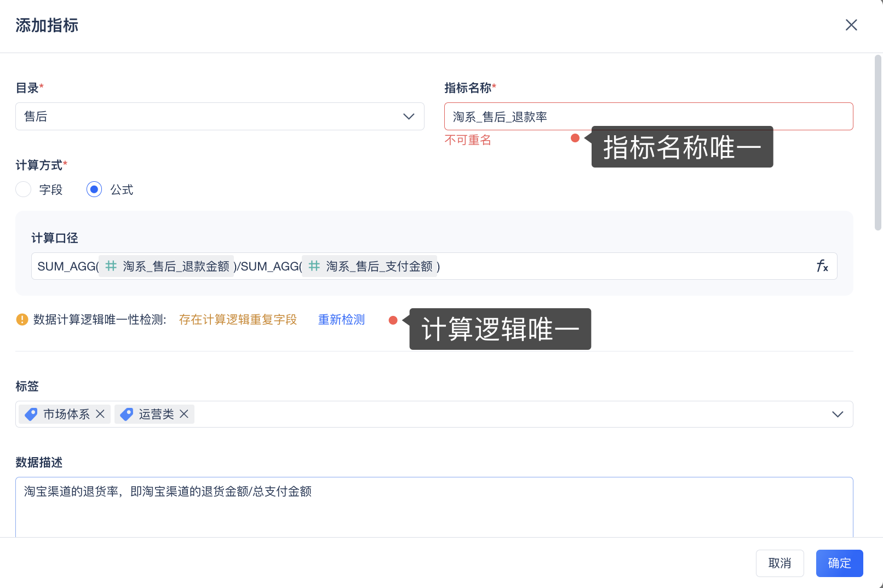
Task: Click the 确定 button
Action: [x=839, y=563]
